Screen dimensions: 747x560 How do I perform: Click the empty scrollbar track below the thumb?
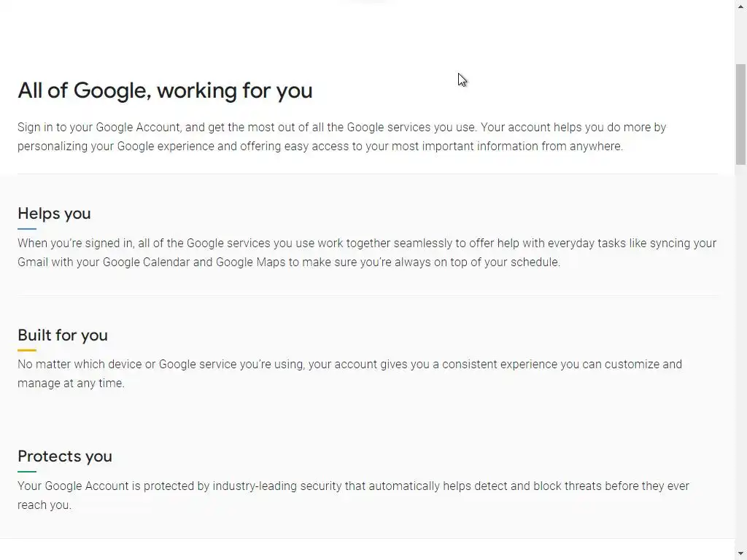point(740,350)
